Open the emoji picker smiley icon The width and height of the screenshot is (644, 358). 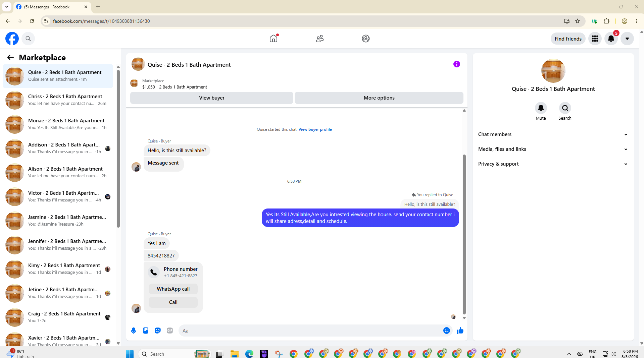(447, 331)
